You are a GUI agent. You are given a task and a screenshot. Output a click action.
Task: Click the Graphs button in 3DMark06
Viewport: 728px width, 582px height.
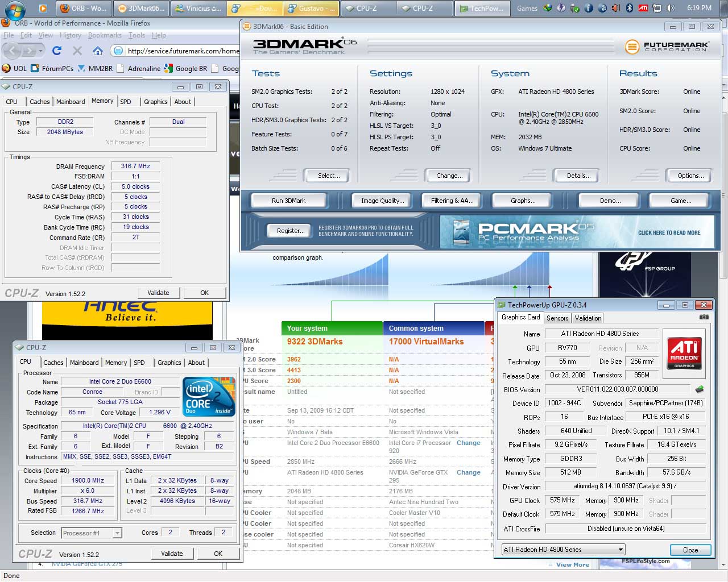tap(523, 201)
